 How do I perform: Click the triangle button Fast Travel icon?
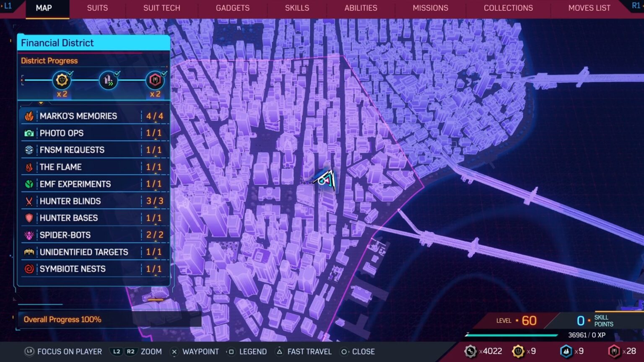coord(279,352)
